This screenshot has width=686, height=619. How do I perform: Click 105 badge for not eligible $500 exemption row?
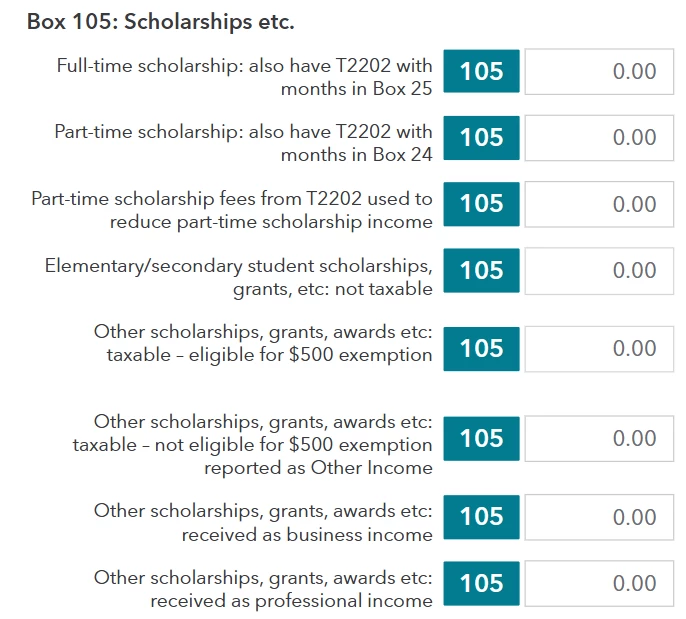(x=481, y=438)
